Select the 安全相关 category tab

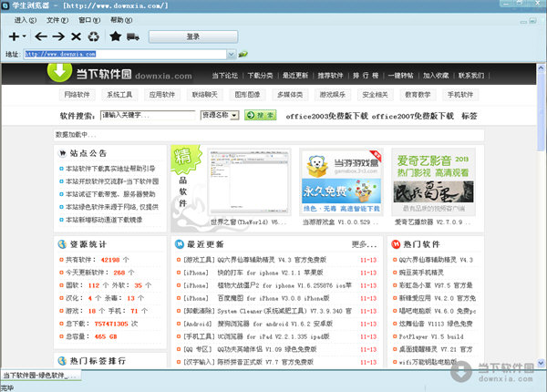[375, 95]
